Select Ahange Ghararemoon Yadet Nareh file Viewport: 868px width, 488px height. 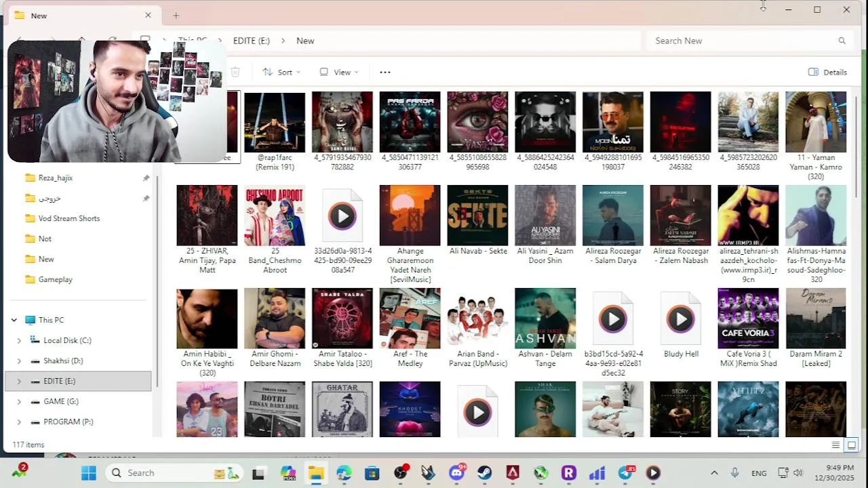(x=410, y=235)
